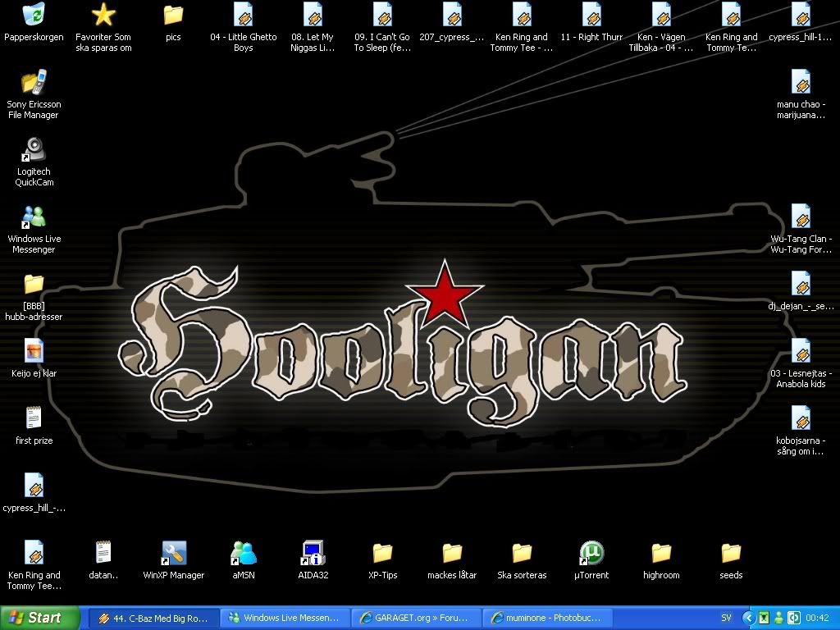Switch to the 'muminone - Photobucket' taskbar window
Screen dimensions: 840x630
[x=547, y=618]
